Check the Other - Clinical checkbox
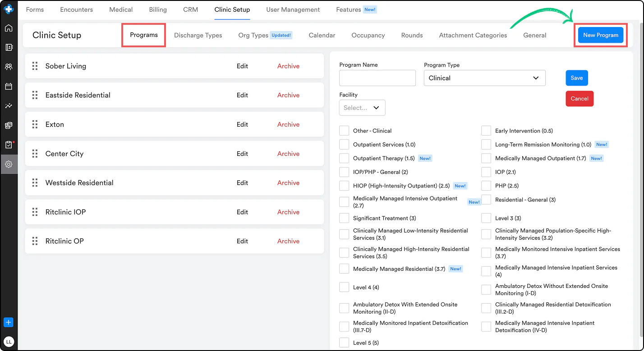The width and height of the screenshot is (644, 351). pyautogui.click(x=344, y=131)
